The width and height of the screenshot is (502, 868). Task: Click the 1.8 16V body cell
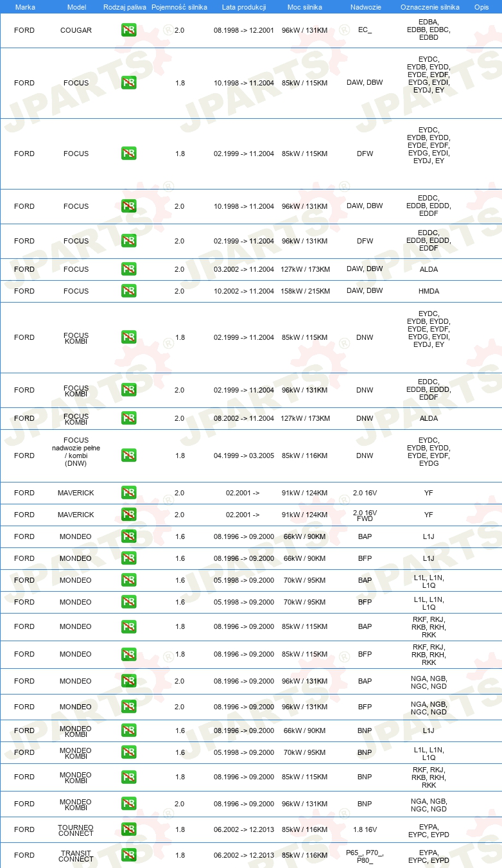click(x=365, y=829)
